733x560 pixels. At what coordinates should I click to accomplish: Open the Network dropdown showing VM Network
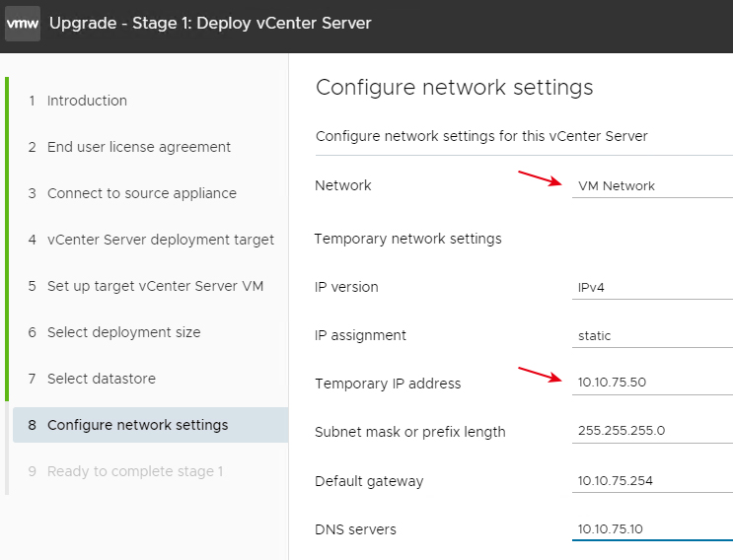pos(652,186)
